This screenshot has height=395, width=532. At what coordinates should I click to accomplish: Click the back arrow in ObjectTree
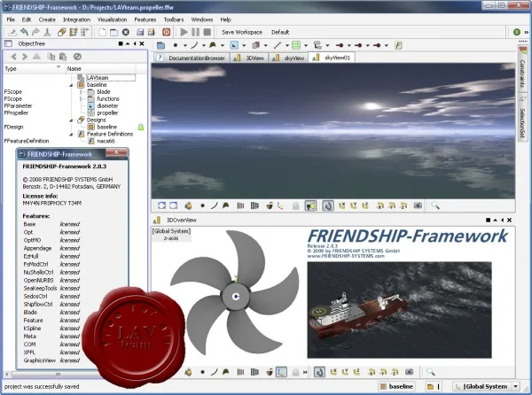pyautogui.click(x=13, y=57)
